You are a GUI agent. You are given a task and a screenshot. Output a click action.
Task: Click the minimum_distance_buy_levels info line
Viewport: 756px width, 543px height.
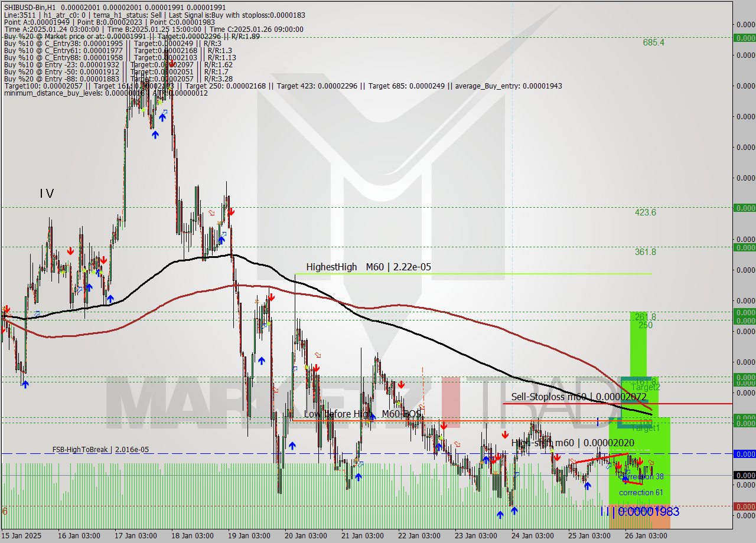pos(105,93)
